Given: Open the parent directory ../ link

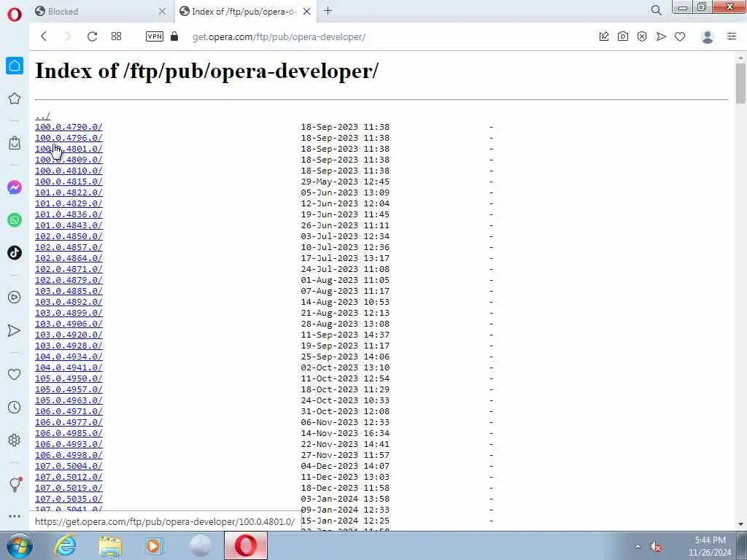Looking at the screenshot, I should (42, 116).
